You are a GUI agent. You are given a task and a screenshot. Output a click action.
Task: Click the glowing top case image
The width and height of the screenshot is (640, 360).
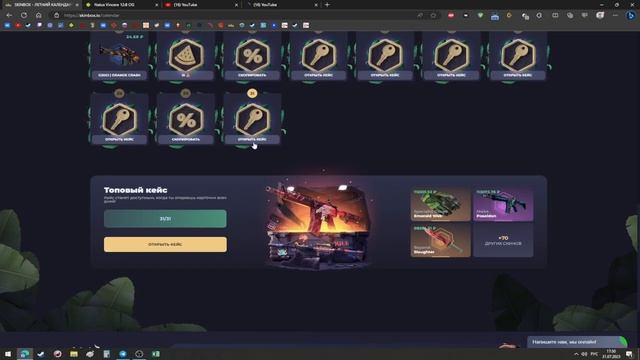coord(318,227)
